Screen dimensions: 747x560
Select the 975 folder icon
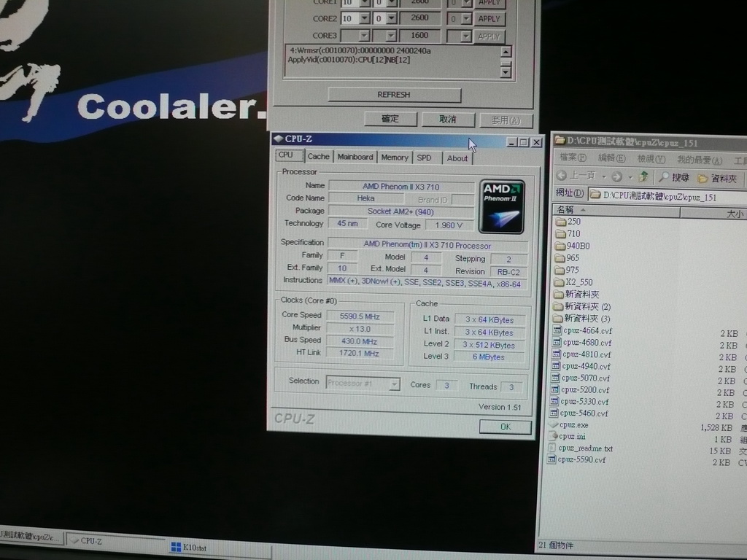560,270
